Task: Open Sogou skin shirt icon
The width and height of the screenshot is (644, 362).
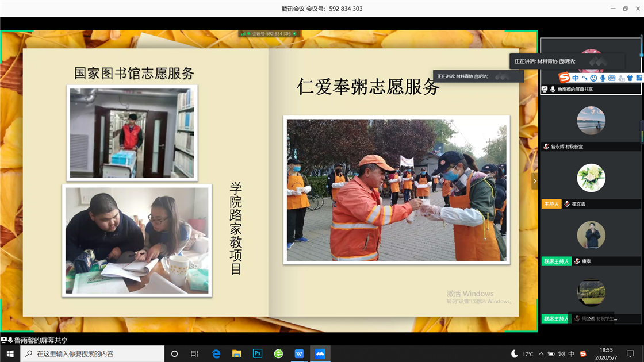Action: pos(630,78)
